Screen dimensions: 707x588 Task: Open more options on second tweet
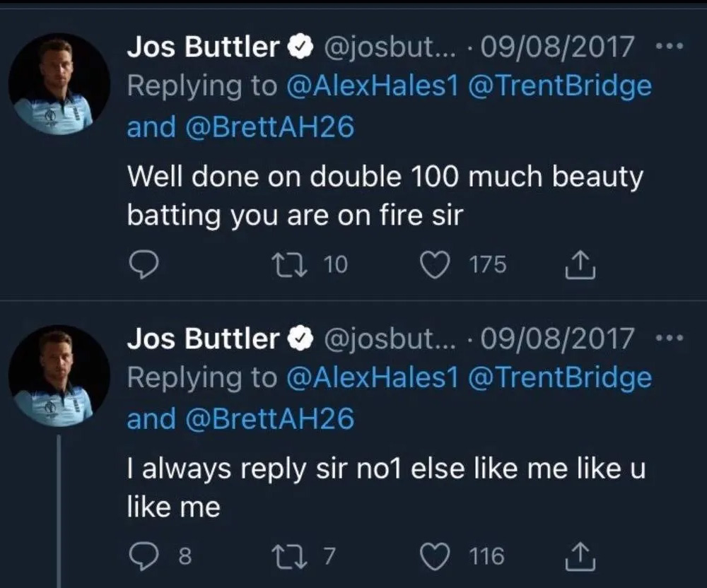click(669, 339)
